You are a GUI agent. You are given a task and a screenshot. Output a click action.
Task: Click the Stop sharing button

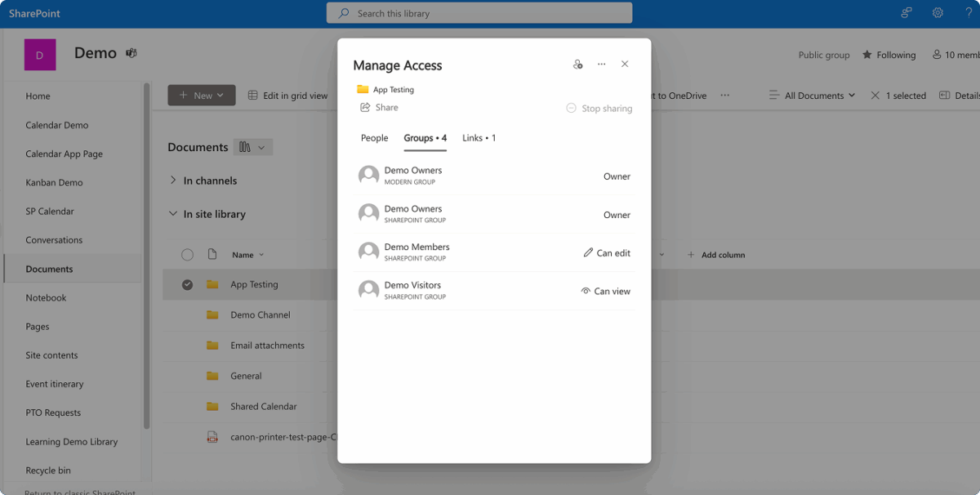(599, 108)
